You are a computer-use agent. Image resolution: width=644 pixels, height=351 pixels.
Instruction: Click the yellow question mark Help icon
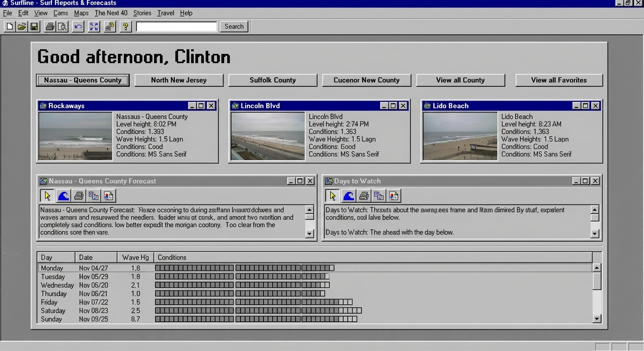click(x=125, y=27)
